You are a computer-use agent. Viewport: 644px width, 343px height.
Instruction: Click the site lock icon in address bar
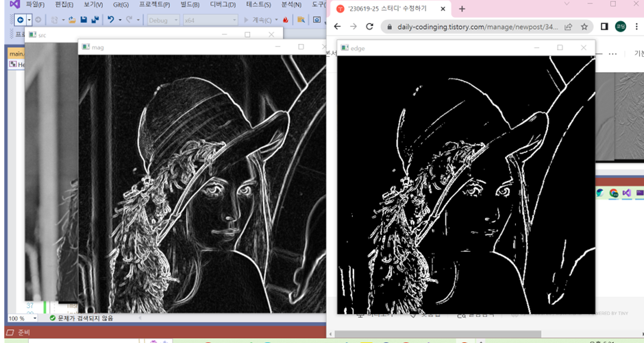(389, 27)
